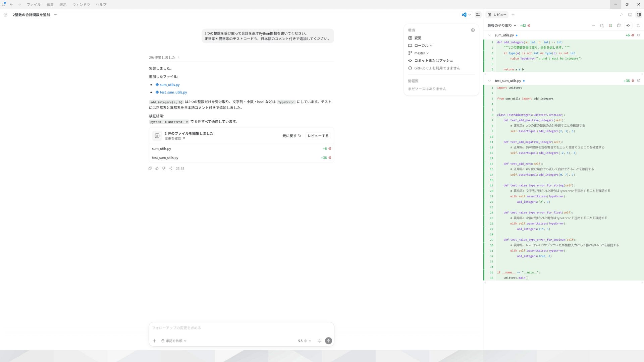Send message with up arrow button

(x=328, y=341)
